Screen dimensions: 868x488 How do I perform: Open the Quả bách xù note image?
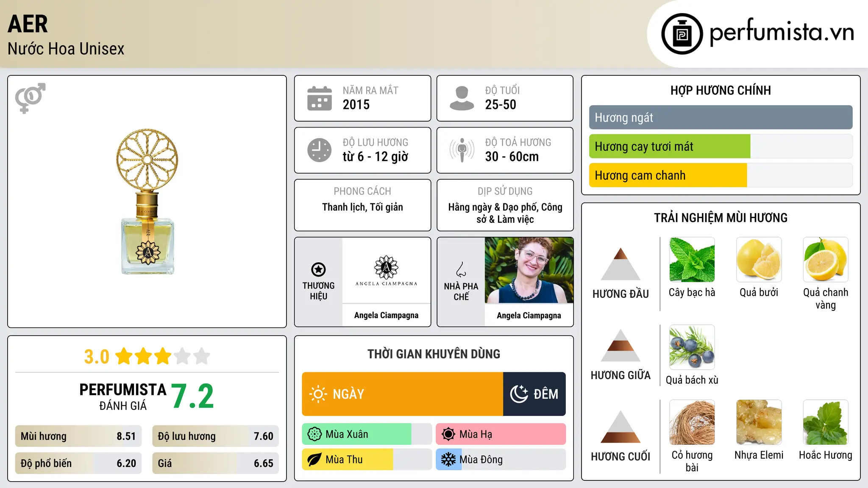pos(692,347)
